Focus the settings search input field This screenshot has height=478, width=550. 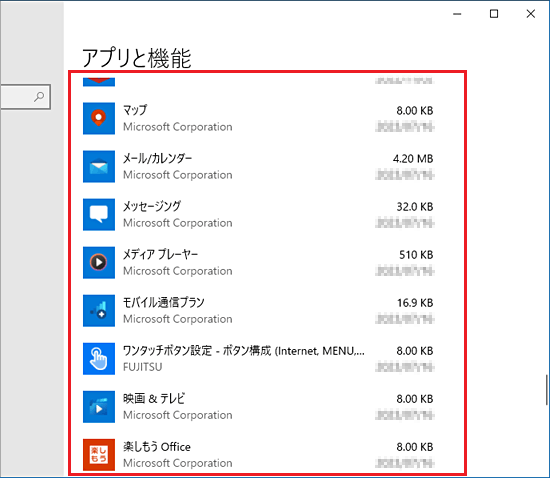point(25,97)
